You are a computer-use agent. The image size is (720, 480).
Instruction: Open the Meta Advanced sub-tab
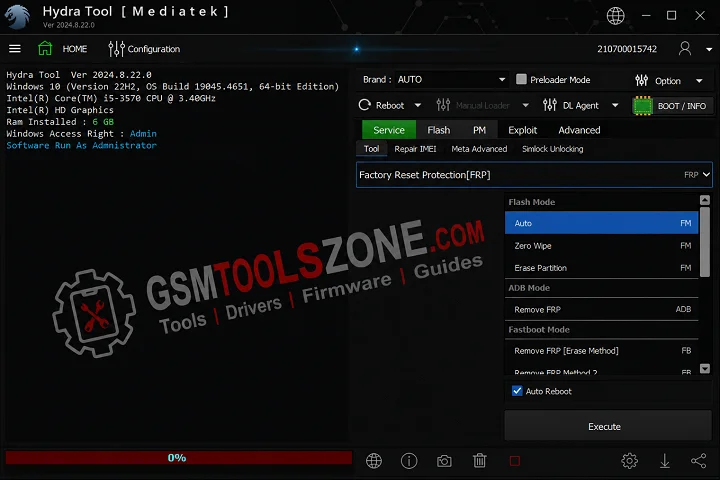coord(479,149)
